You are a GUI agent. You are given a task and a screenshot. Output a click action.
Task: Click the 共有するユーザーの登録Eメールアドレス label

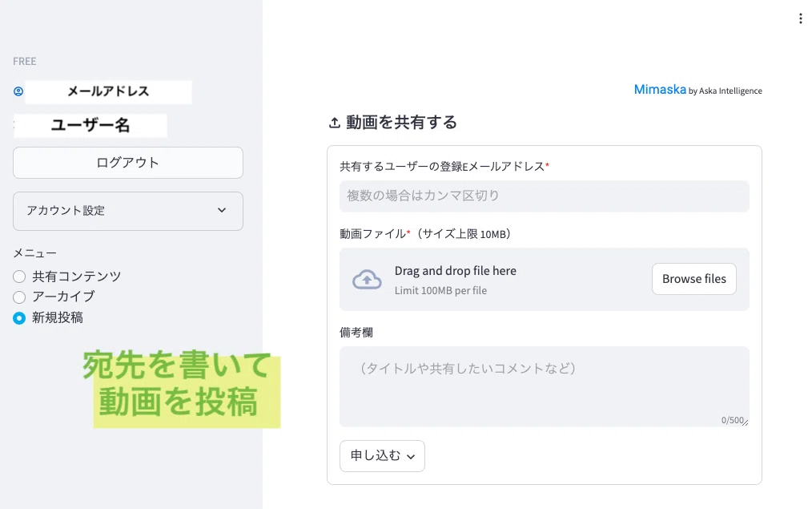pyautogui.click(x=444, y=167)
